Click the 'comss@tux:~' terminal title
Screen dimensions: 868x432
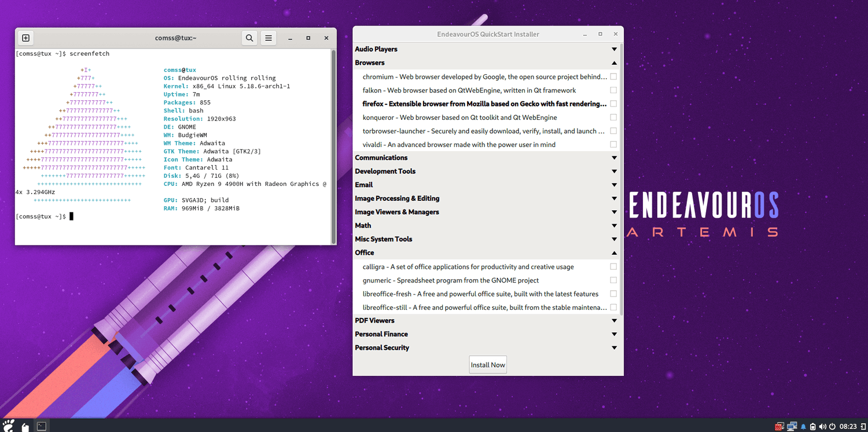point(176,38)
